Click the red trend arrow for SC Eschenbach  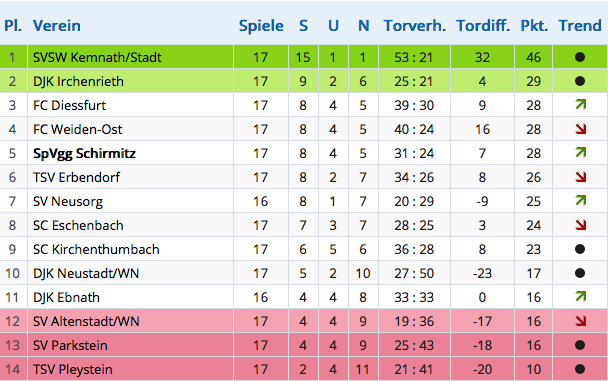click(580, 225)
